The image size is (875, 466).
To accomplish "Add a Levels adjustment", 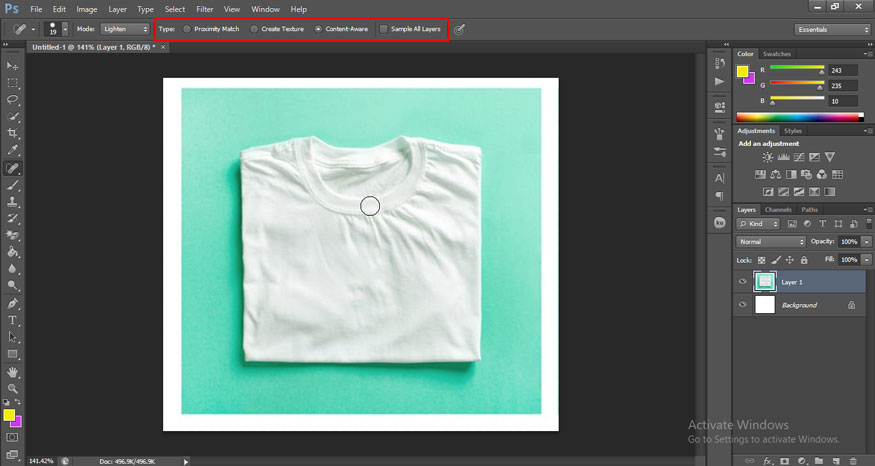I will pyautogui.click(x=783, y=157).
